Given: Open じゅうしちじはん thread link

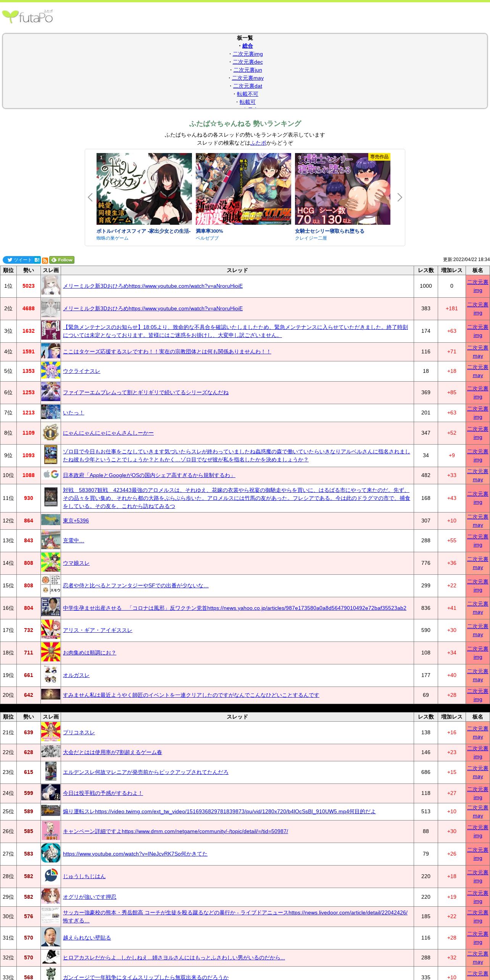Looking at the screenshot, I should pos(84,876).
